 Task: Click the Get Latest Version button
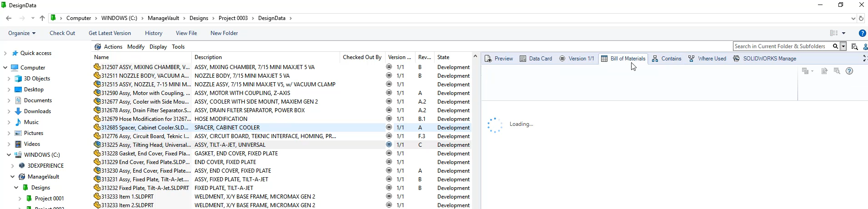[110, 33]
